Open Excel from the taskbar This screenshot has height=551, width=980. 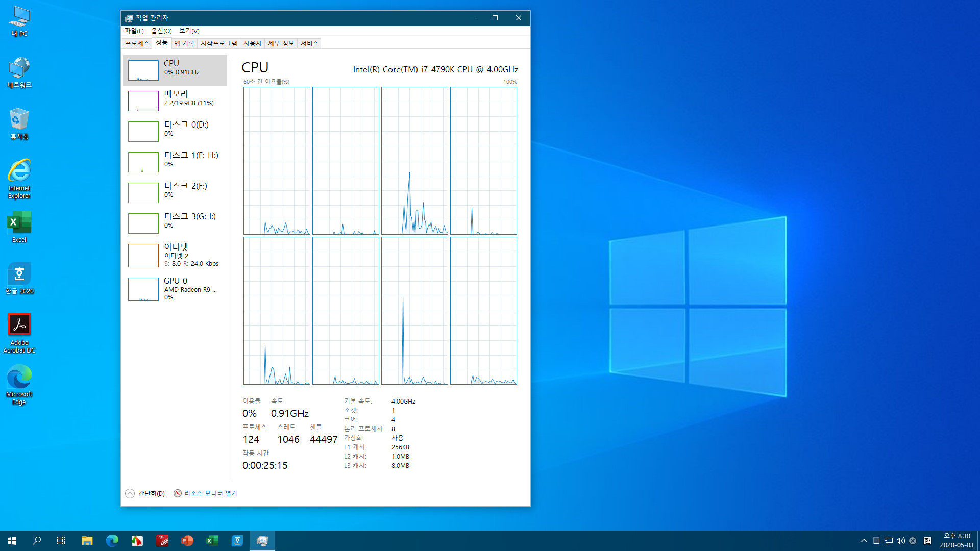[x=212, y=541]
